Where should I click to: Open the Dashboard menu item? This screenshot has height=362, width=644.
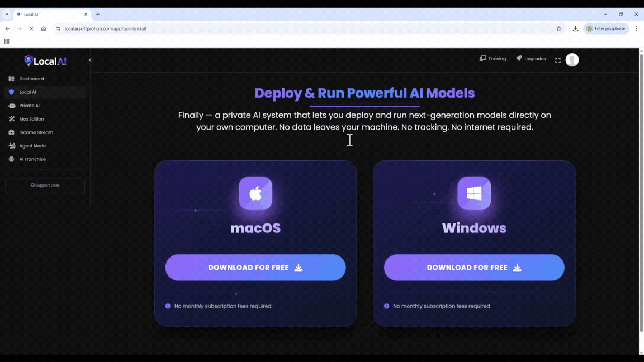pos(31,79)
